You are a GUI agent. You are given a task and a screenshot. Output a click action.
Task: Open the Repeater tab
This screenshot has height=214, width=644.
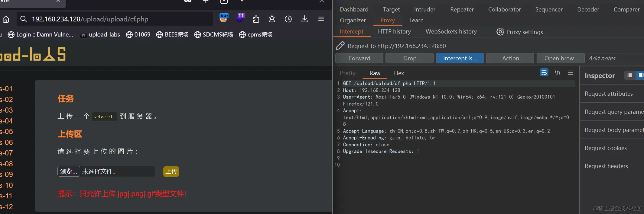coord(462,9)
